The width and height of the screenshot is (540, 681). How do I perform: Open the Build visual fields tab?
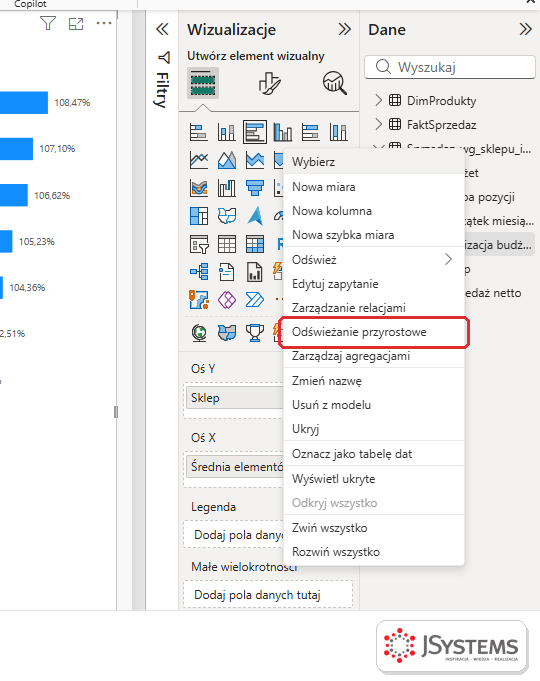point(203,83)
